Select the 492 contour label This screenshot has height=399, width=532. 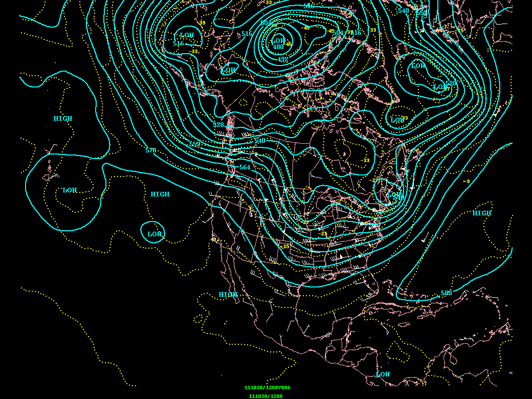point(282,59)
